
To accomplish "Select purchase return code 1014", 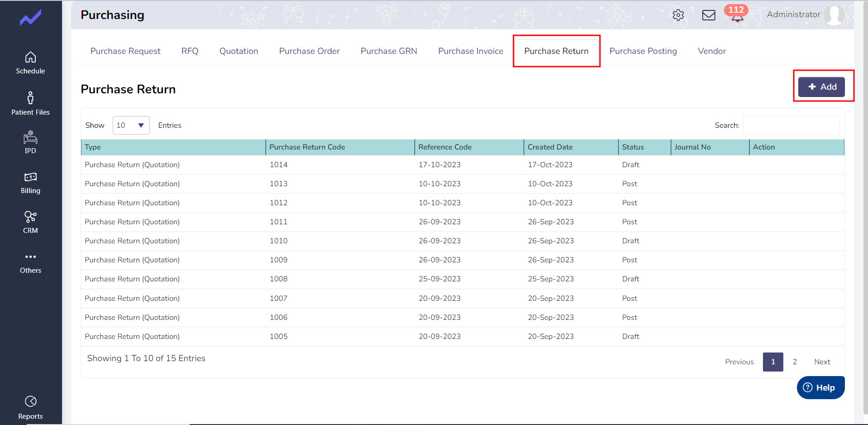I will coord(278,165).
